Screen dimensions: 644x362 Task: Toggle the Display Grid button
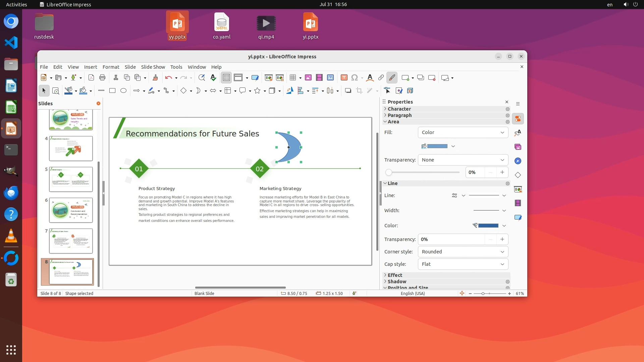point(226,78)
